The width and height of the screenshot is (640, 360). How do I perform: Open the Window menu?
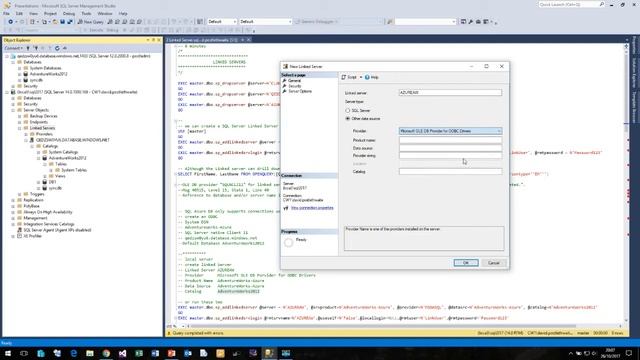coord(105,13)
